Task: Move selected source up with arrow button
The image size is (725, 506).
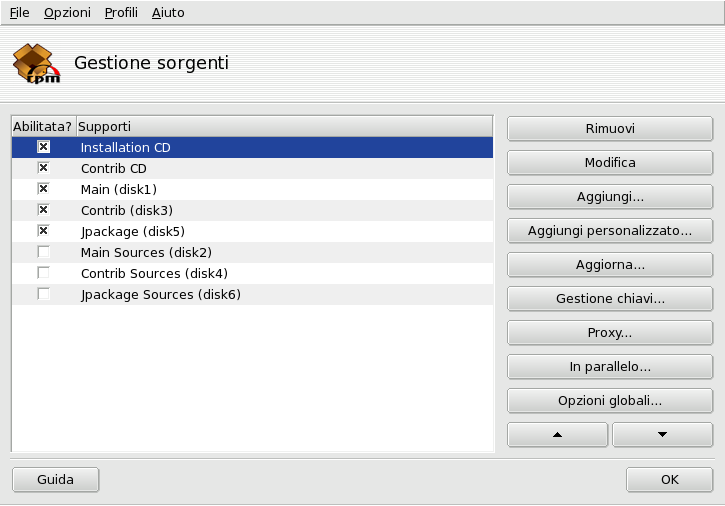Action: (557, 435)
